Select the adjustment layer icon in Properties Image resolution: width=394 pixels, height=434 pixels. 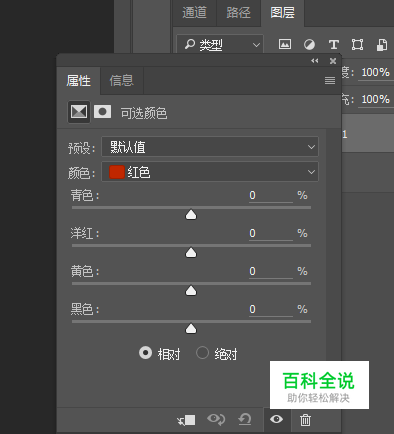79,112
